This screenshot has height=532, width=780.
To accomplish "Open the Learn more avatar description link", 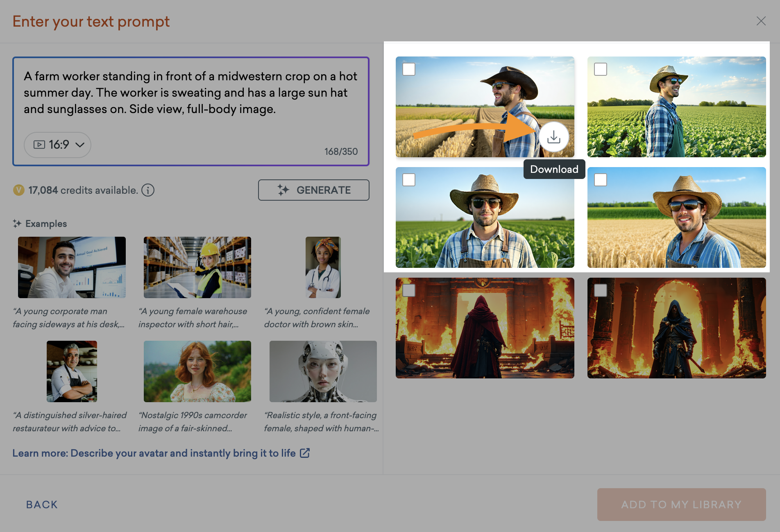I will coord(154,453).
